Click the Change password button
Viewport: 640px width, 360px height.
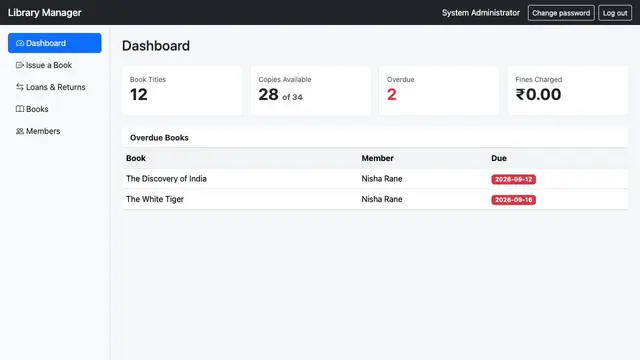561,13
